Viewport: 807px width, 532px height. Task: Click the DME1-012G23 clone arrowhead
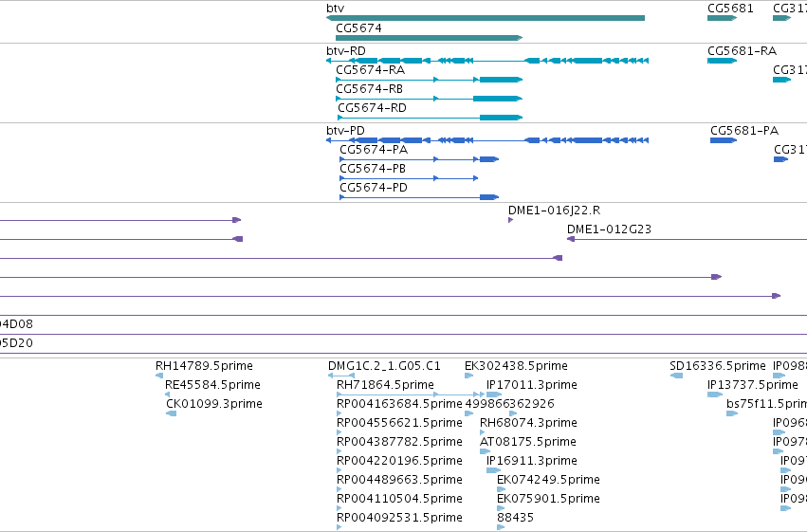[571, 239]
